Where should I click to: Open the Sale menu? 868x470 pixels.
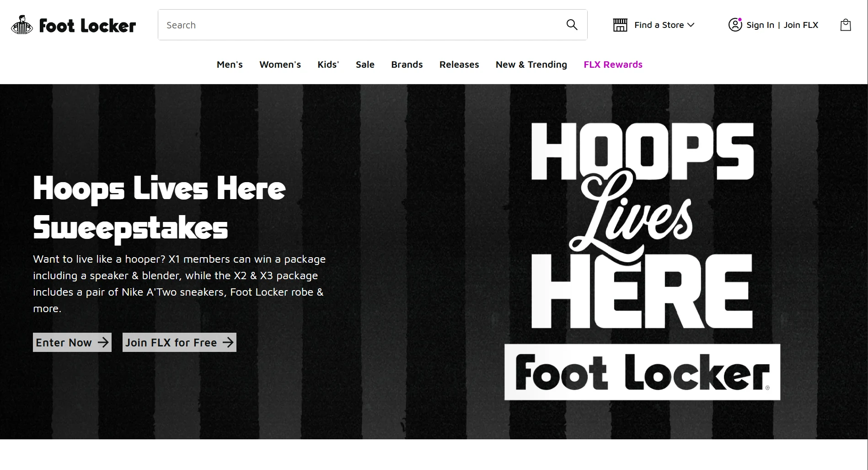[x=365, y=65]
